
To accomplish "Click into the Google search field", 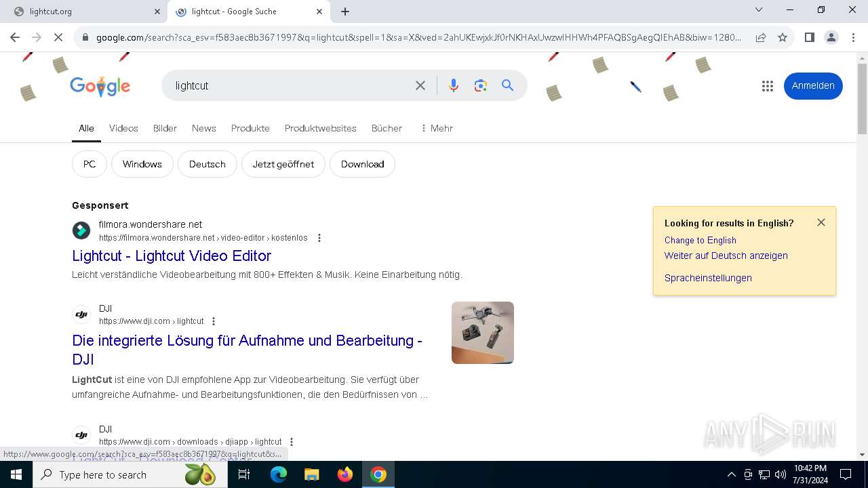I will 292,85.
